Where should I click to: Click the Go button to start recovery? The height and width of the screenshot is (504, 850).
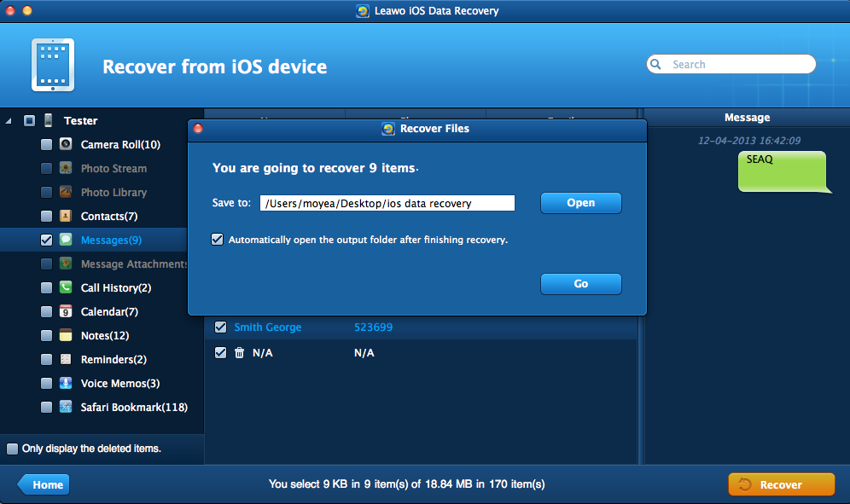pyautogui.click(x=580, y=283)
